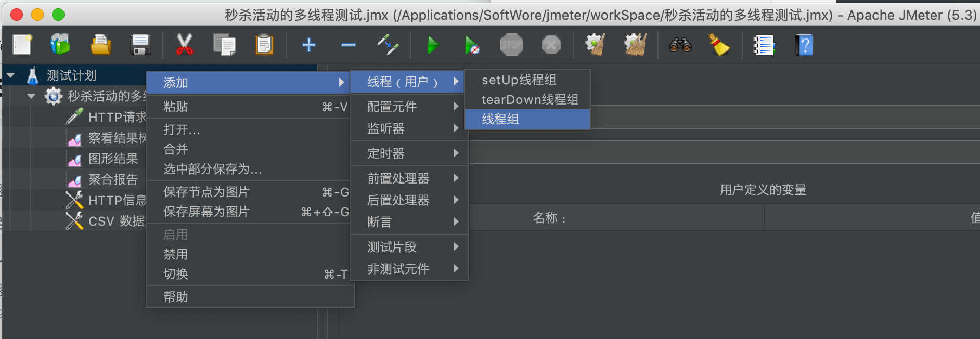Expand the 监听器 submenu
This screenshot has height=339, width=980.
(409, 128)
